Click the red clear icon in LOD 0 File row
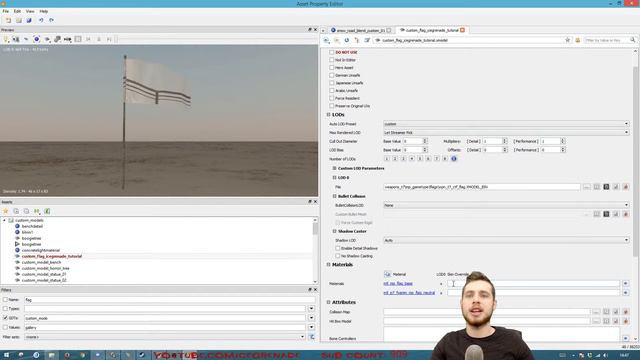 pos(626,187)
